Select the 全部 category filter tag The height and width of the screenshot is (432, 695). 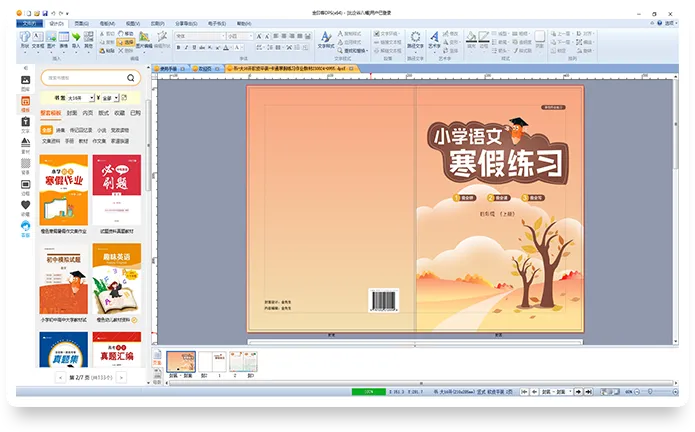[x=46, y=130]
